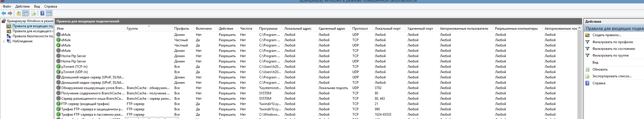Screen dimensions: 644x119
Task: Sort by the Включено column header
Action: tap(205, 29)
